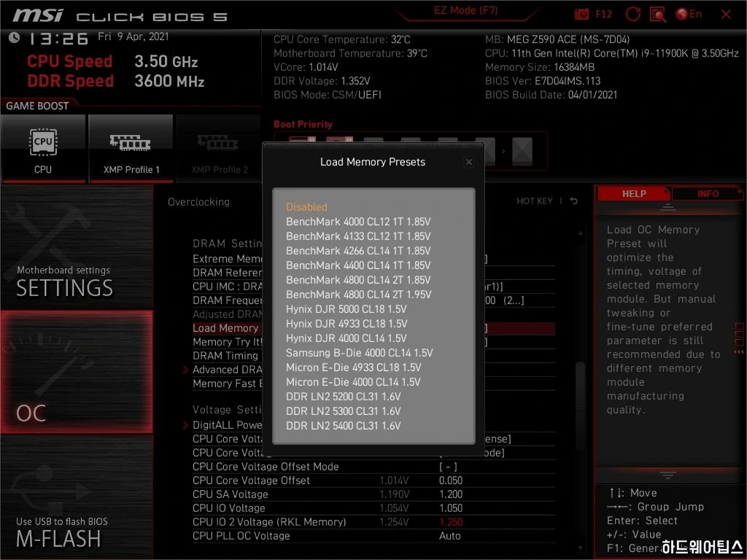Image resolution: width=747 pixels, height=560 pixels.
Task: Select DDR LN2 5400 CL31 1.6V preset
Action: coord(343,426)
